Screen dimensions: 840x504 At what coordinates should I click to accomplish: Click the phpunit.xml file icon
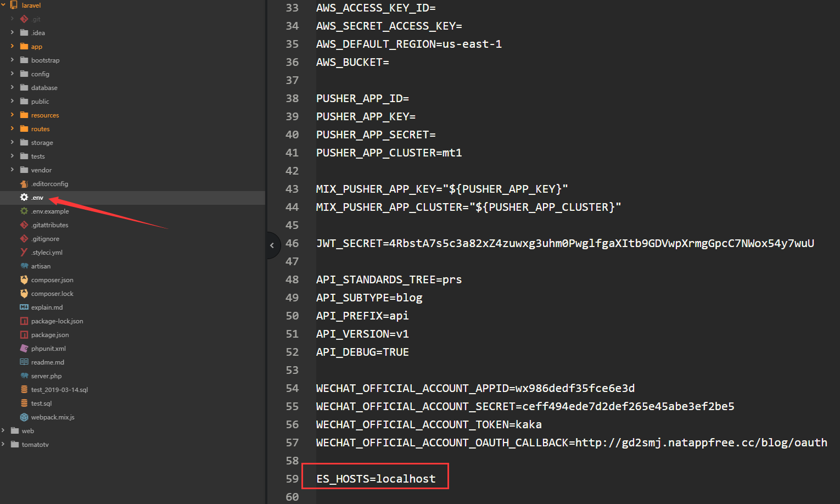[24, 349]
